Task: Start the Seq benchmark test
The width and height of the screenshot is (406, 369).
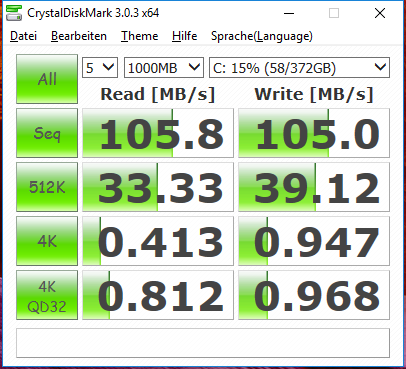Action: pyautogui.click(x=47, y=133)
